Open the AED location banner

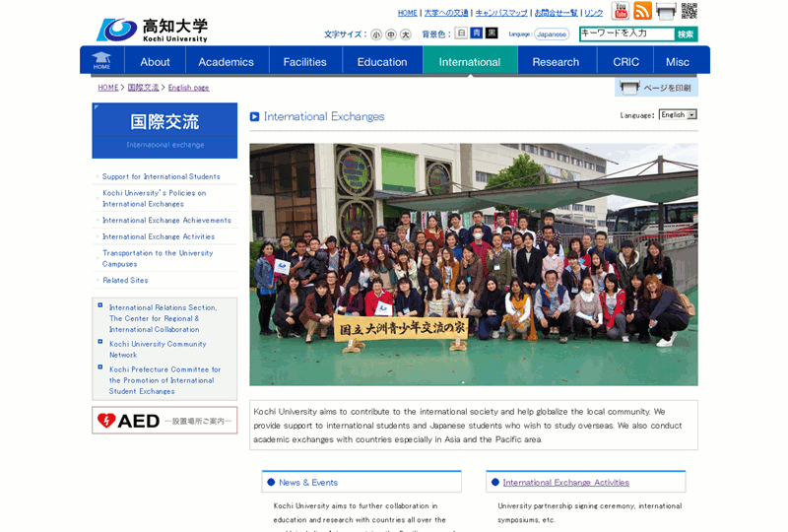click(x=164, y=421)
